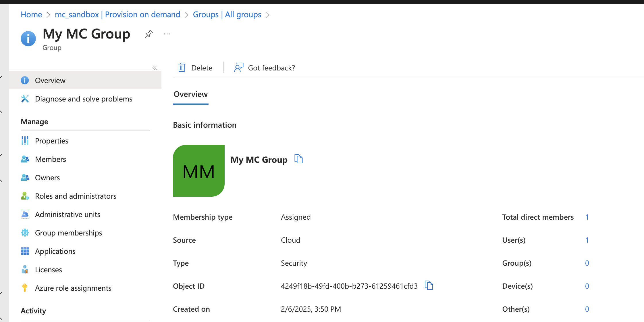Click the Group(s) count 0
Image resolution: width=644 pixels, height=322 pixels.
click(x=587, y=263)
